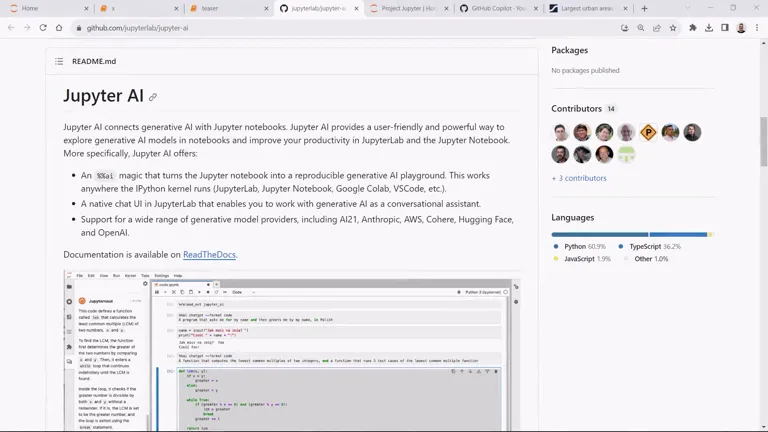Open the browser home page
This screenshot has height=432, width=768.
[59, 28]
